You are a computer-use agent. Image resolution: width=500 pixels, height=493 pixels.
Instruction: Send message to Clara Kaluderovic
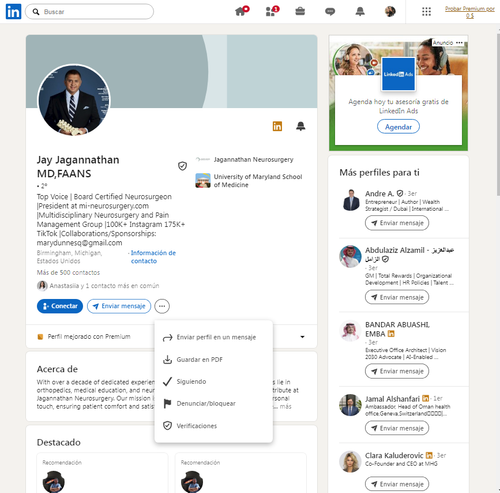click(397, 484)
